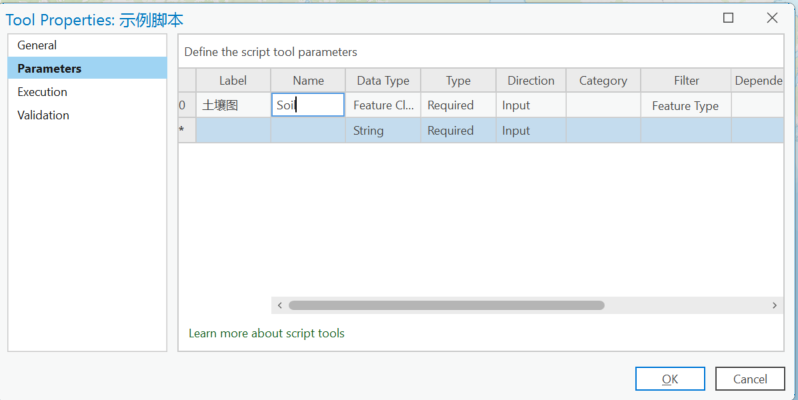Screen dimensions: 798x400
Task: Click the Type column header
Action: click(x=458, y=80)
